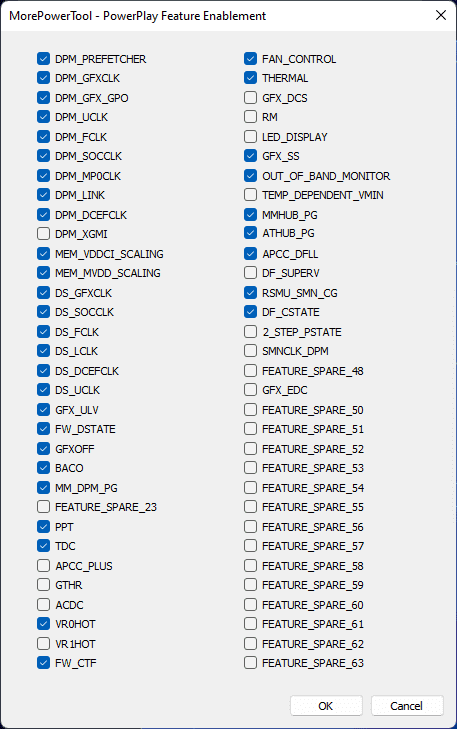The image size is (457, 729).
Task: Check the LED_DISPLAY option
Action: click(250, 137)
